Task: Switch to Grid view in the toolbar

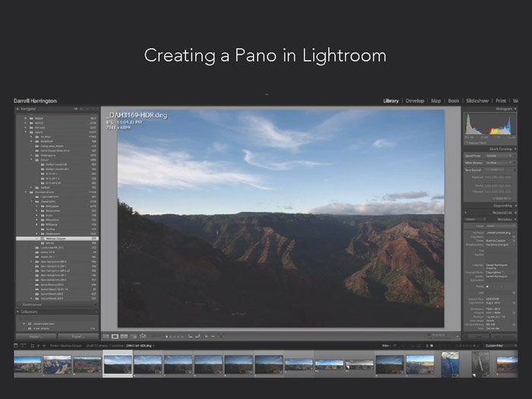Action: pyautogui.click(x=106, y=336)
